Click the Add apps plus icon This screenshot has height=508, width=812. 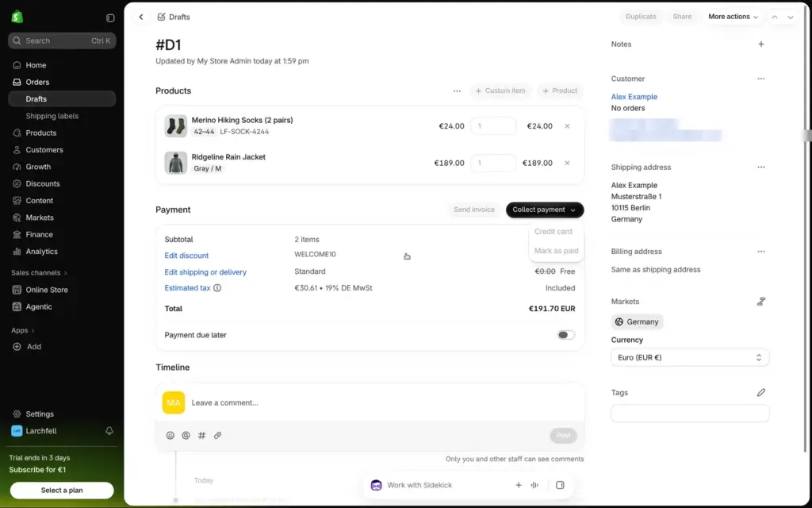point(17,347)
